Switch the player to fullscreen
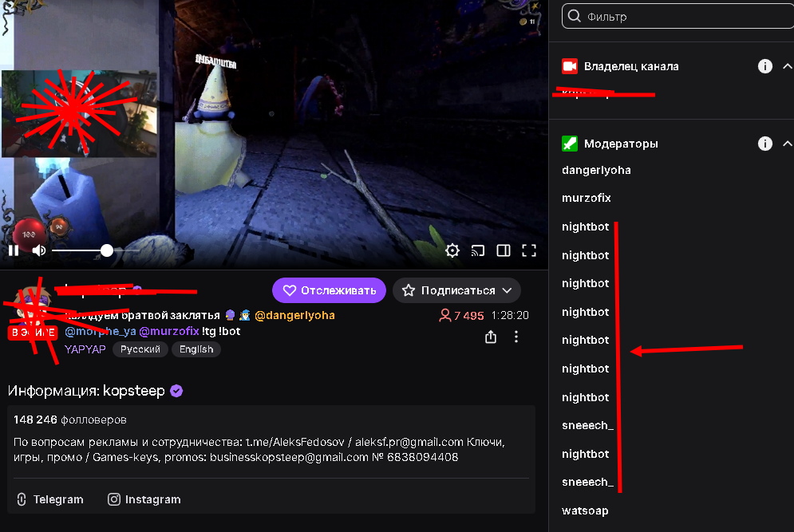The width and height of the screenshot is (794, 532). (529, 250)
